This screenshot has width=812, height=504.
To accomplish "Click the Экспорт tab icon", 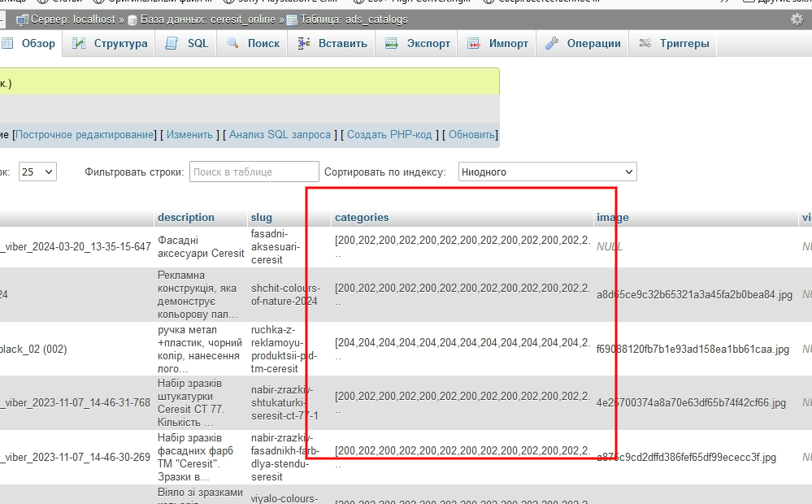I will pyautogui.click(x=392, y=43).
